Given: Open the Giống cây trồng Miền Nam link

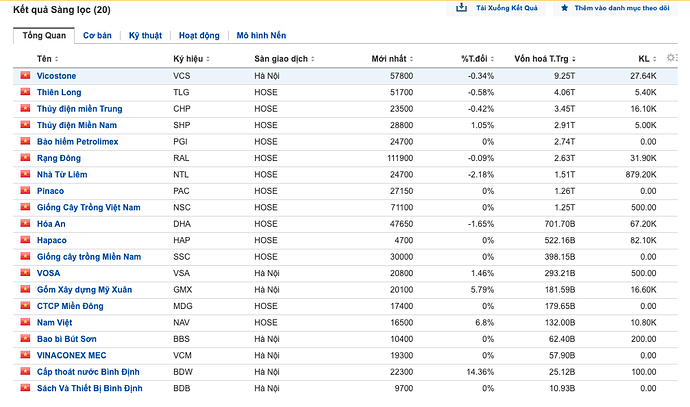Looking at the screenshot, I should (89, 257).
